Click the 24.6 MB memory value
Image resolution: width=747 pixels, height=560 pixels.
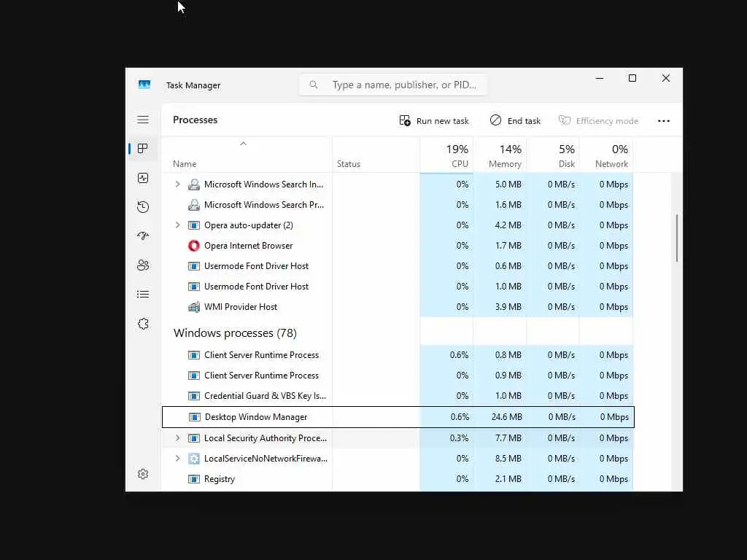point(506,417)
